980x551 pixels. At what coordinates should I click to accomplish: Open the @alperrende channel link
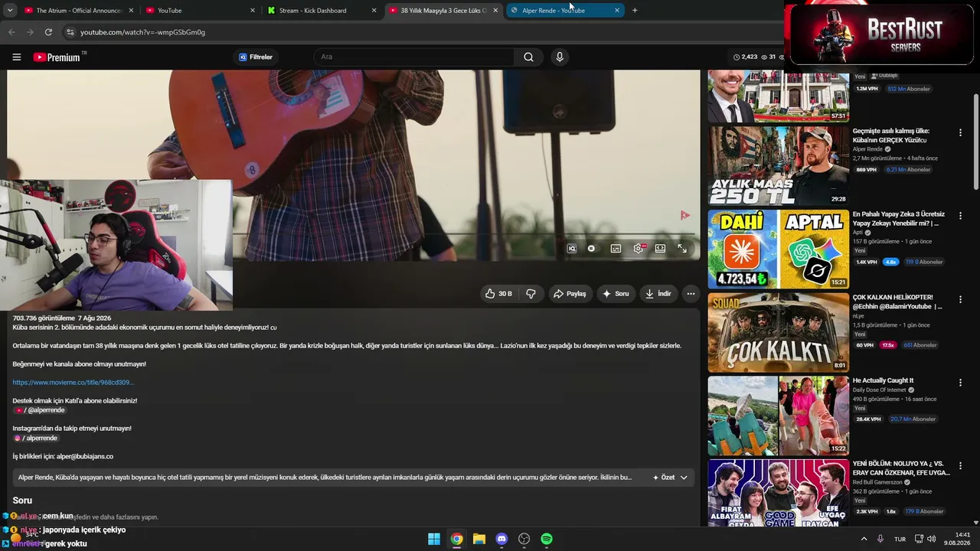click(x=40, y=410)
